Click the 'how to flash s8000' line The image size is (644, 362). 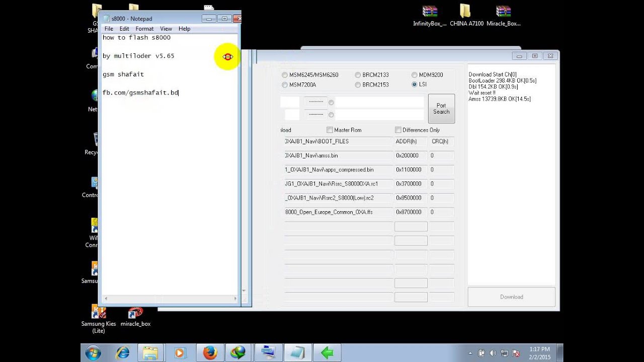pos(136,38)
